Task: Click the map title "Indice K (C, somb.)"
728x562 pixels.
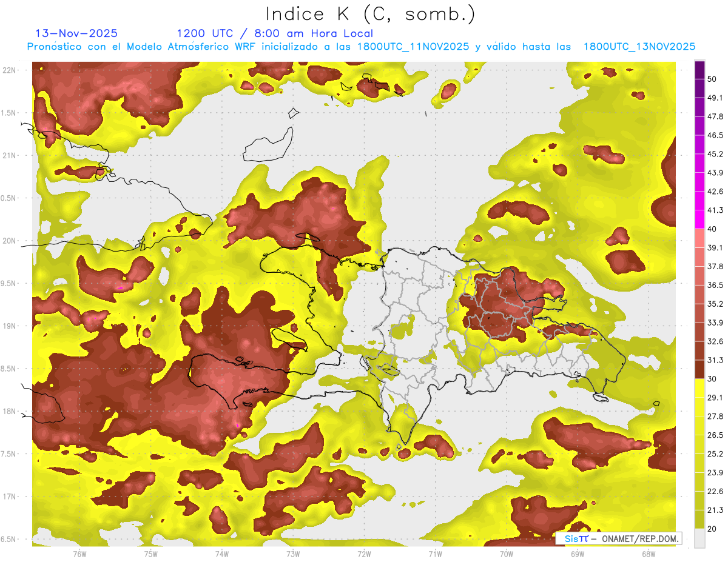Action: click(x=370, y=13)
